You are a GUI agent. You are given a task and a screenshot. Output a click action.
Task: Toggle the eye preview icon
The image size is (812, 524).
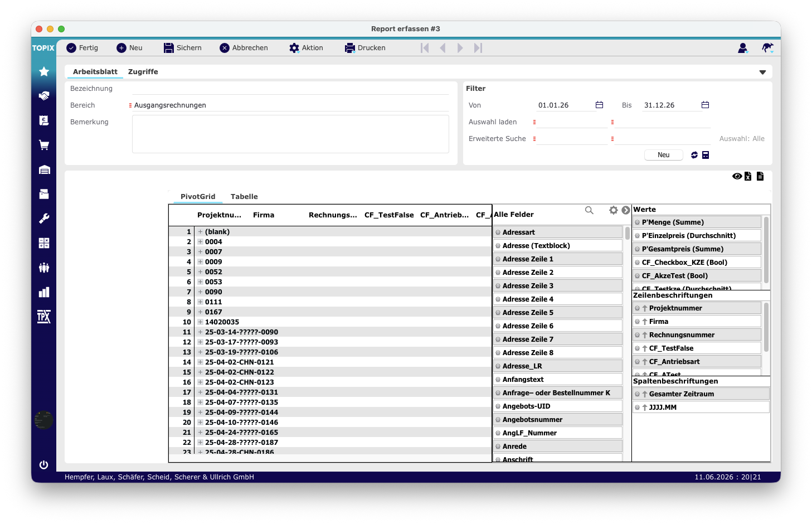[737, 176]
